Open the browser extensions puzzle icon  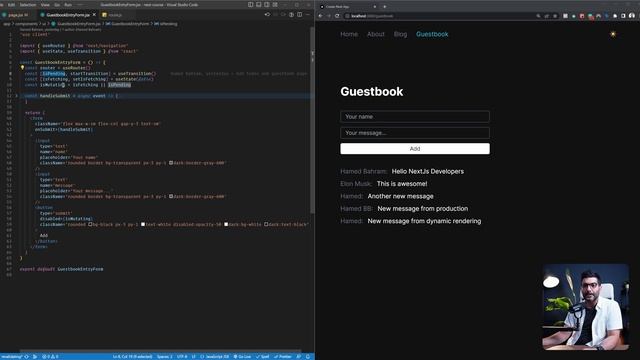(615, 16)
